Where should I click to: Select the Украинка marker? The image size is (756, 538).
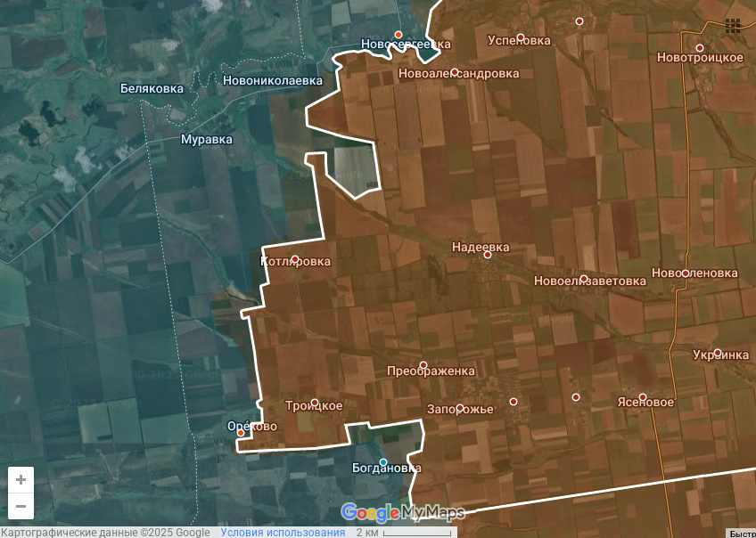click(718, 353)
